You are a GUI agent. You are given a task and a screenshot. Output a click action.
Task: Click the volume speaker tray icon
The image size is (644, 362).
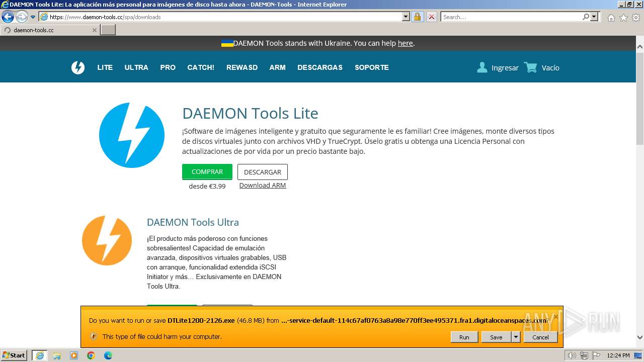(572, 355)
